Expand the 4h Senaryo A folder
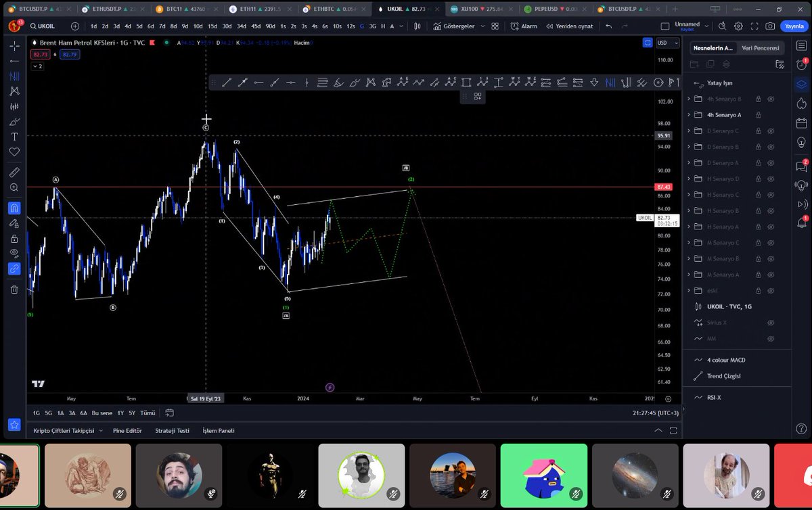The width and height of the screenshot is (812, 510). 687,115
